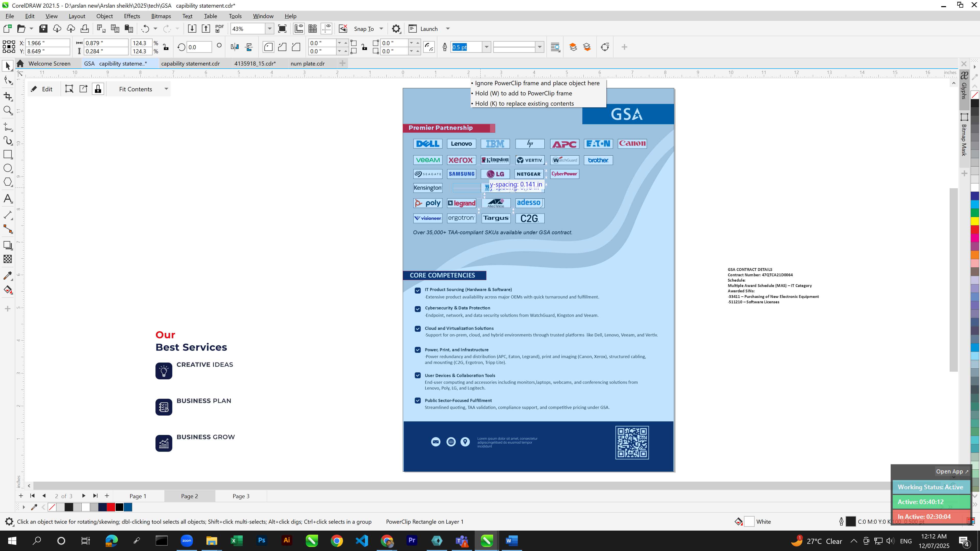Click the Full-screen preview icon

pos(282,29)
